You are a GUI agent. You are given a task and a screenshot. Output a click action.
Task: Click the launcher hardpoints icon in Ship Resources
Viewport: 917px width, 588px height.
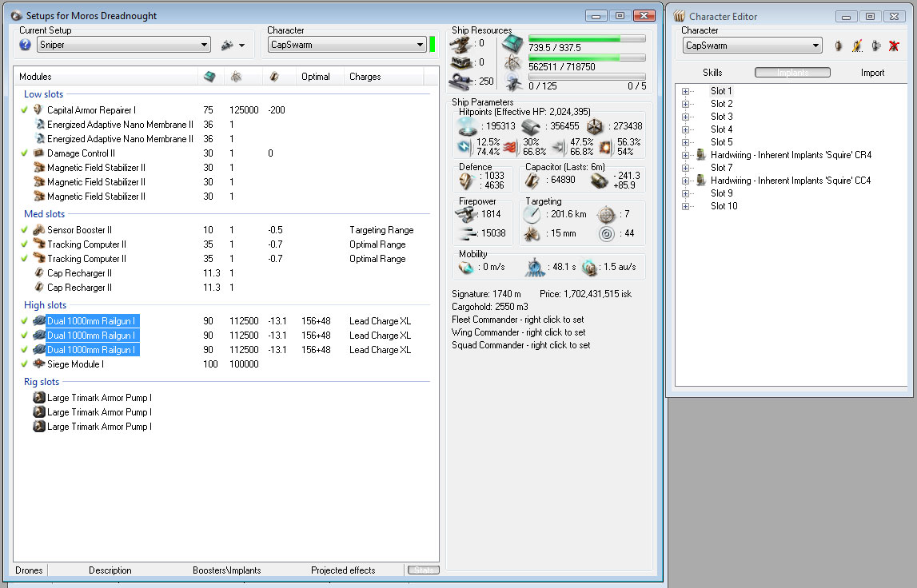point(460,62)
